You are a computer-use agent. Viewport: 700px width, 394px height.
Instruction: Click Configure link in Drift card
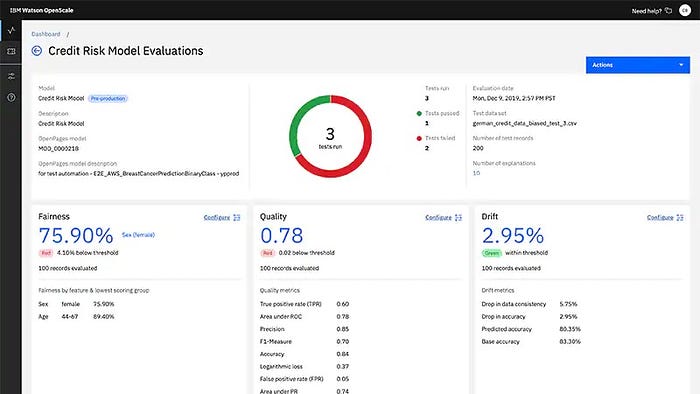[660, 218]
